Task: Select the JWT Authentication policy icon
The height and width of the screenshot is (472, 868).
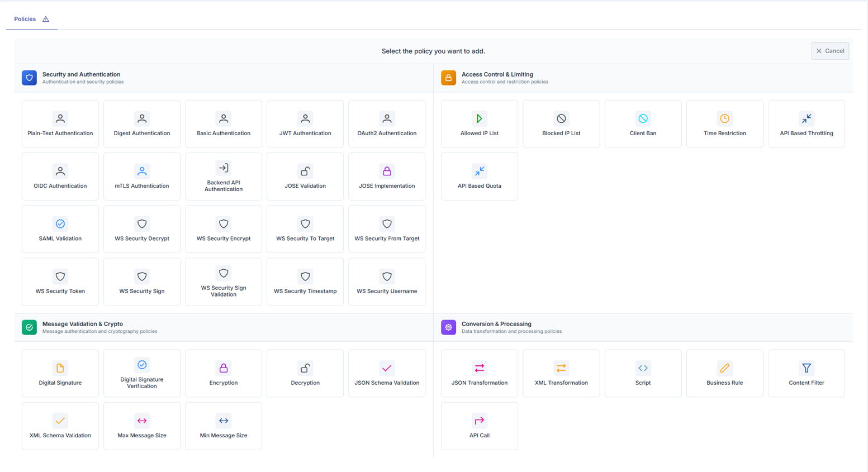Action: (305, 118)
